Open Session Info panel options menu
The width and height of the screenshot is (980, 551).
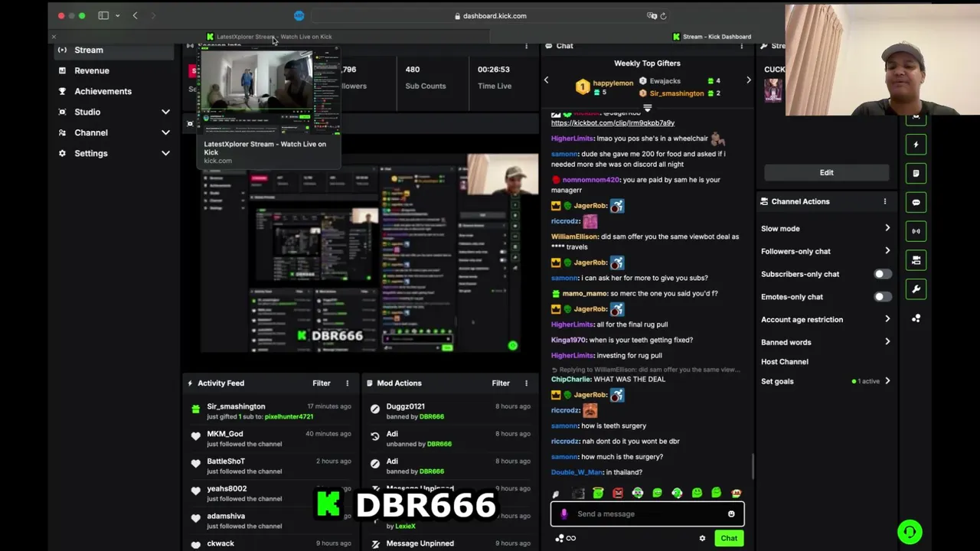(526, 46)
